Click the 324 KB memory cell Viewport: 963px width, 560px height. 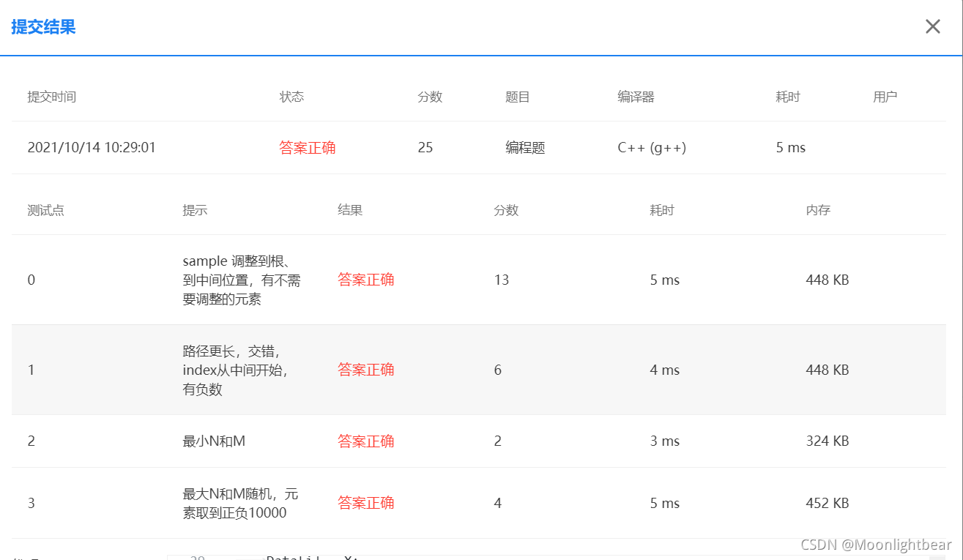pyautogui.click(x=828, y=441)
